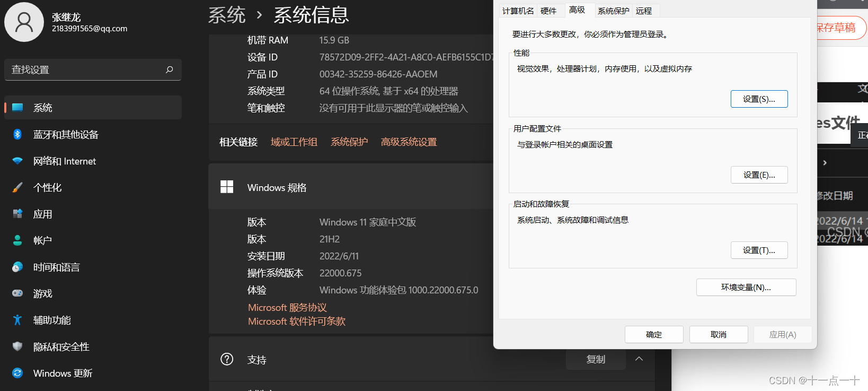Open the Microsoft 软件许可条款 link

click(297, 322)
